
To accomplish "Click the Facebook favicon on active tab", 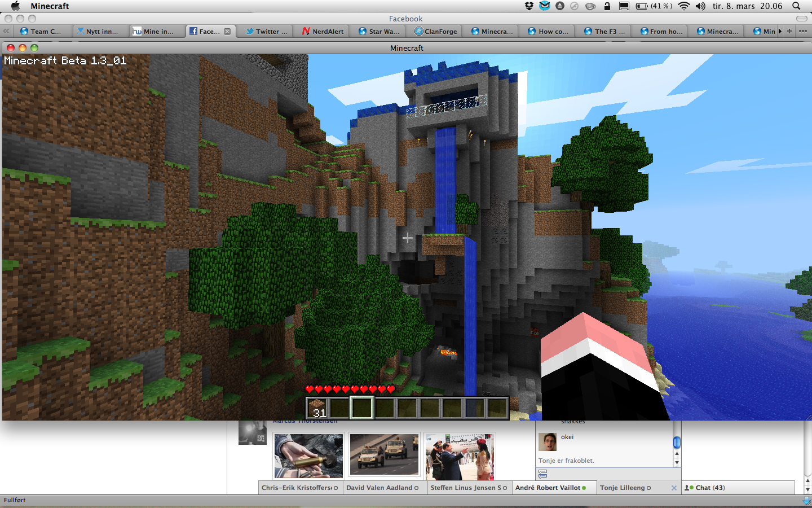I will tap(193, 31).
